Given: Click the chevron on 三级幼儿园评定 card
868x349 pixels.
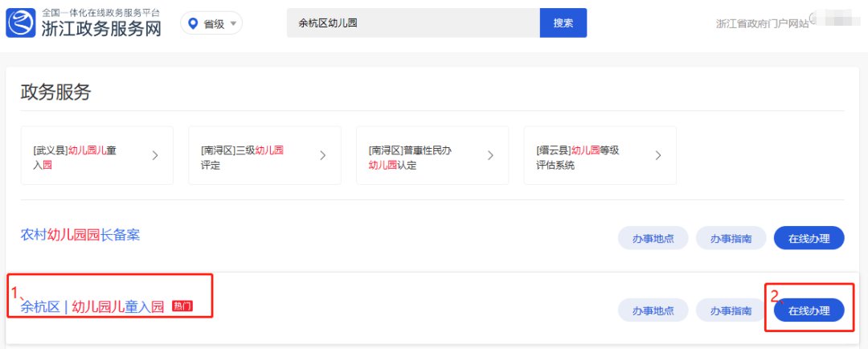Looking at the screenshot, I should [x=323, y=156].
